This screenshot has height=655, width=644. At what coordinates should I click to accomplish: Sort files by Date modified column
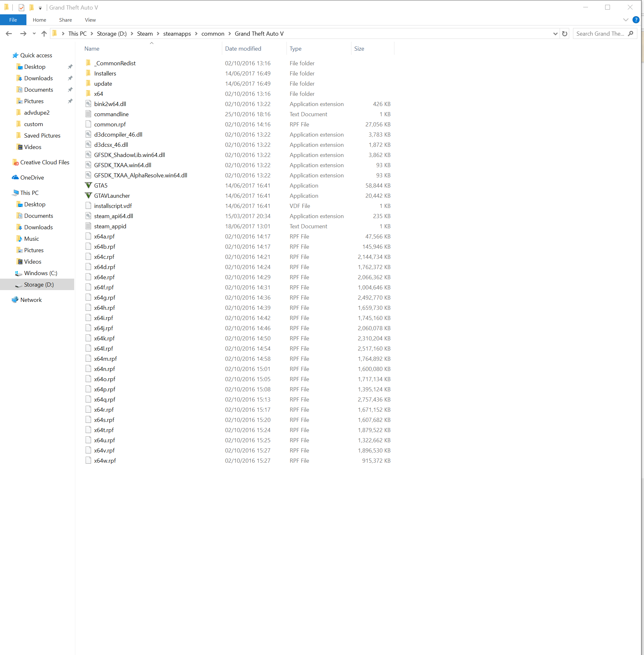(243, 48)
